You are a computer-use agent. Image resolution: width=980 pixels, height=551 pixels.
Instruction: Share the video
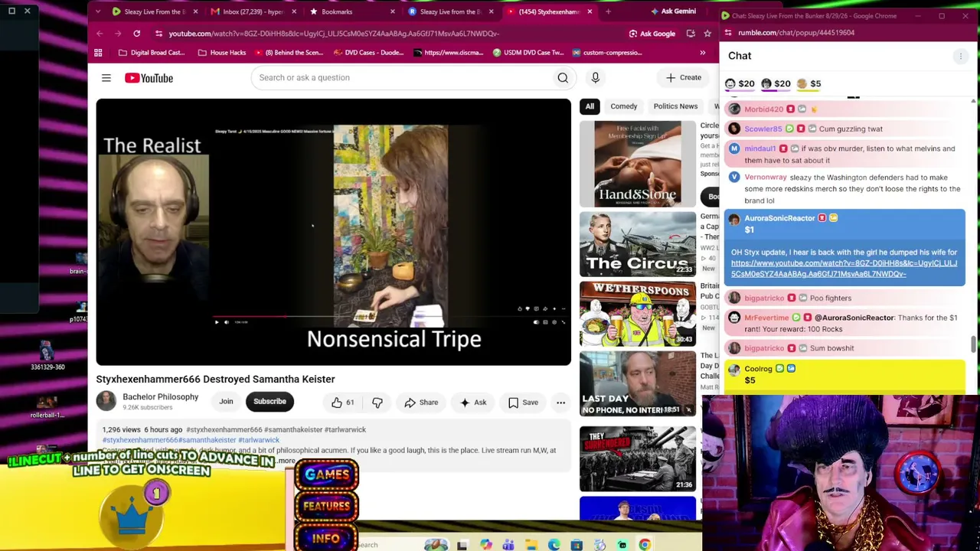coord(421,403)
